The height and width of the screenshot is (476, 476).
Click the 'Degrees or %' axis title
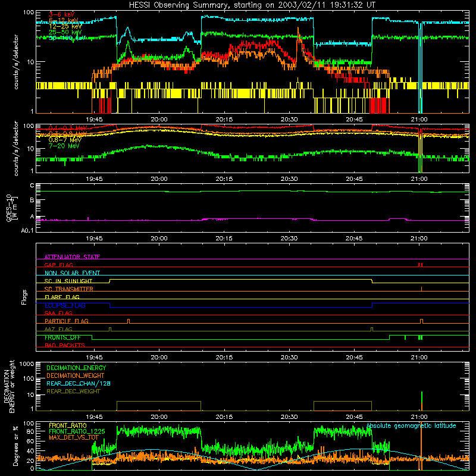pyautogui.click(x=15, y=446)
